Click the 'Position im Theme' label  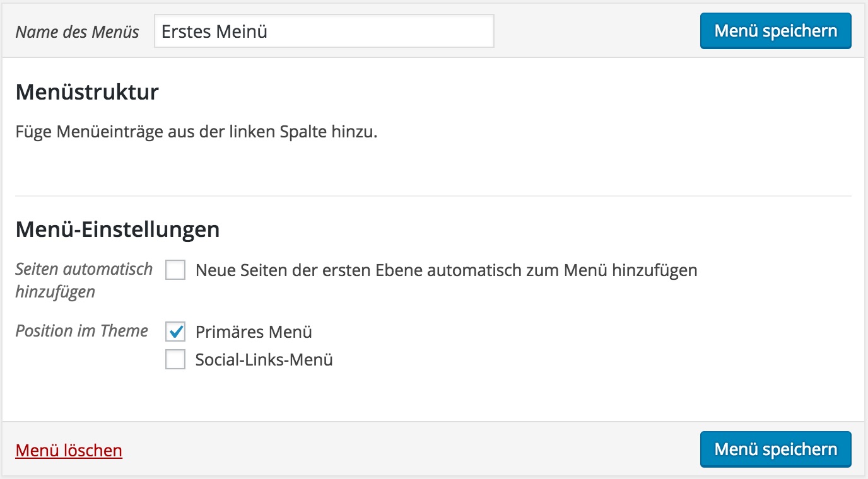(x=81, y=331)
